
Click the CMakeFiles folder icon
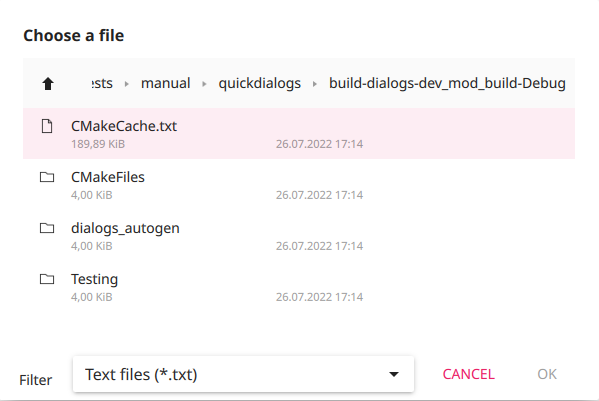(47, 177)
